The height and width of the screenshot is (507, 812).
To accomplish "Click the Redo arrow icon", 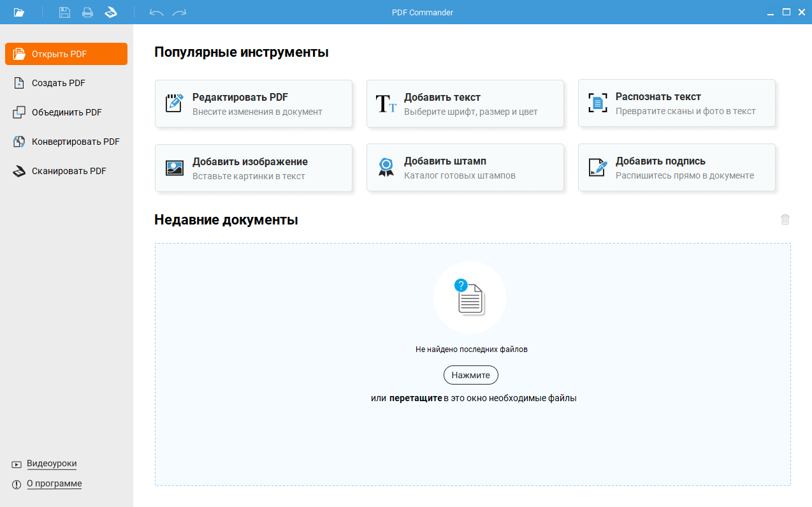I will [179, 11].
